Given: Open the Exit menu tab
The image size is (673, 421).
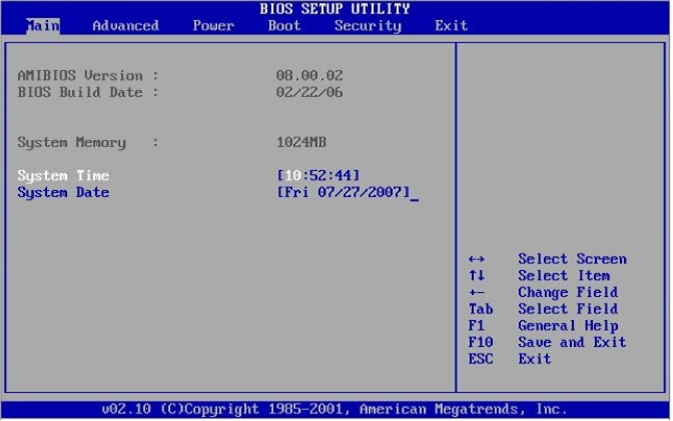Looking at the screenshot, I should click(x=451, y=25).
